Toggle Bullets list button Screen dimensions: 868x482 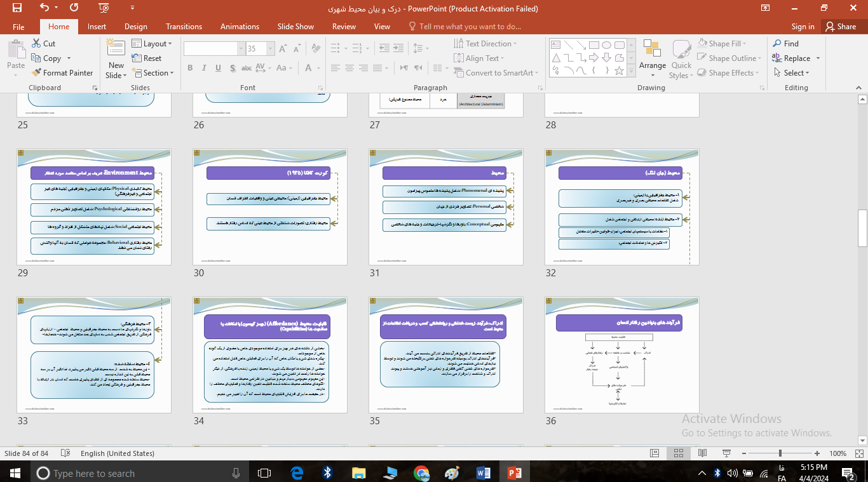pyautogui.click(x=336, y=48)
